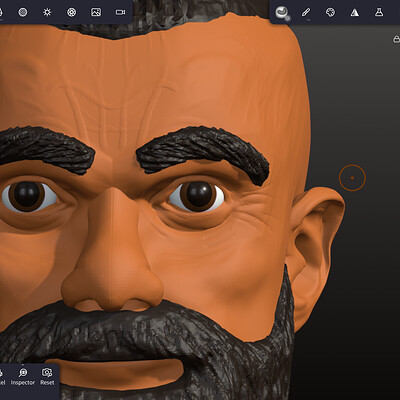
Task: Open the Camera settings menu
Action: pos(120,12)
